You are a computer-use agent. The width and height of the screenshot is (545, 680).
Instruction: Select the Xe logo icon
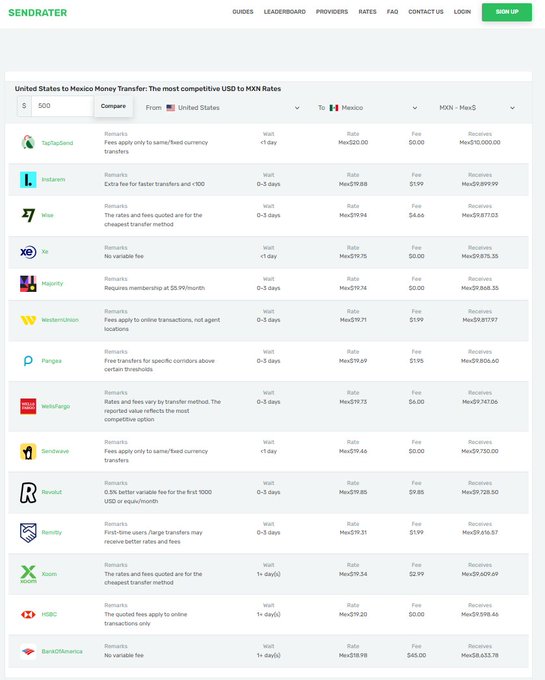pos(28,252)
